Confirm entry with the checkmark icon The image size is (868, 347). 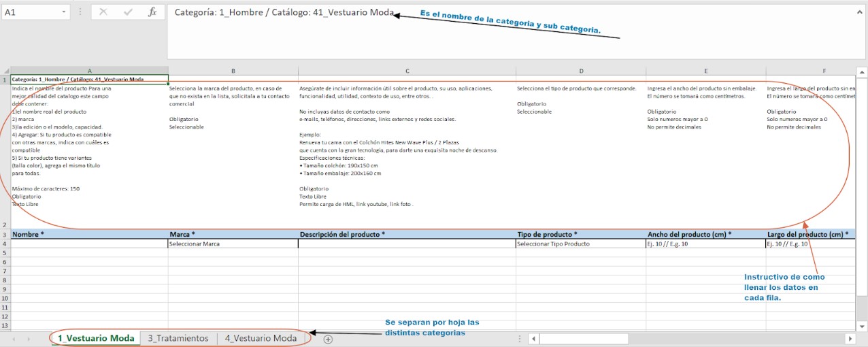pyautogui.click(x=128, y=12)
